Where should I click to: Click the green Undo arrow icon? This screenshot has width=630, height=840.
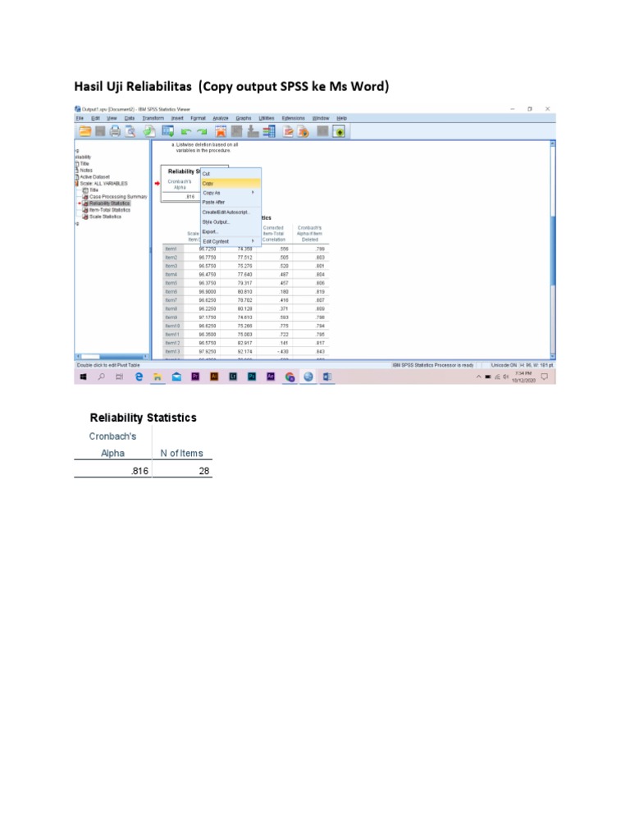point(186,132)
